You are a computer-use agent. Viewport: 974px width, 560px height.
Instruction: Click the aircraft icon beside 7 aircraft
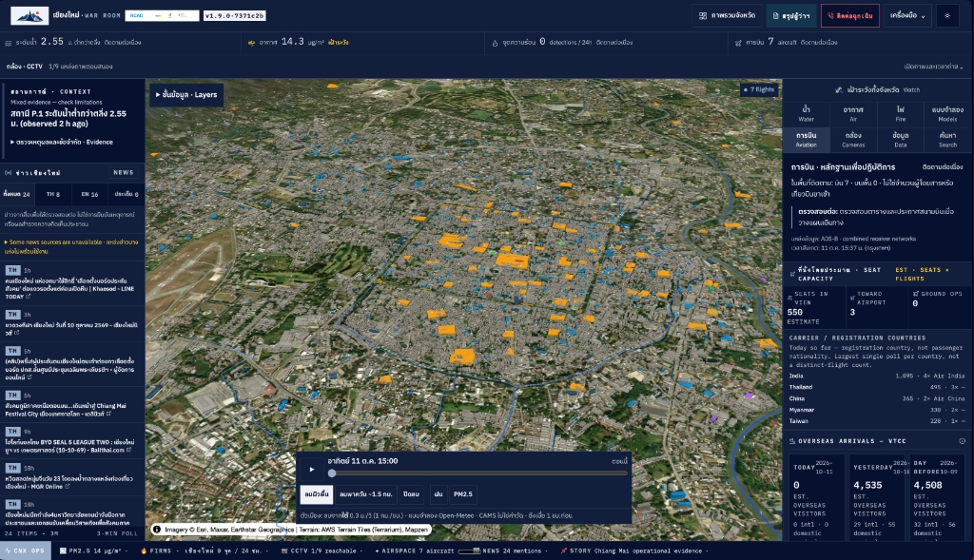click(x=738, y=43)
